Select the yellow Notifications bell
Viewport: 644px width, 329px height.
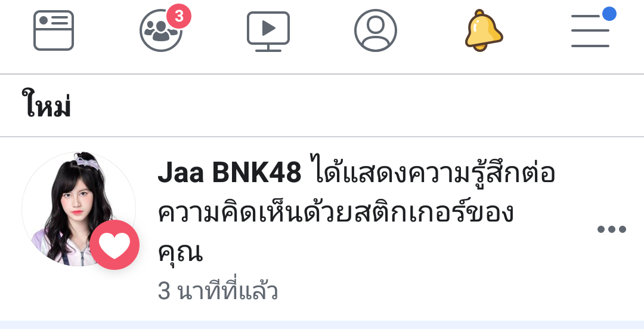(x=484, y=30)
